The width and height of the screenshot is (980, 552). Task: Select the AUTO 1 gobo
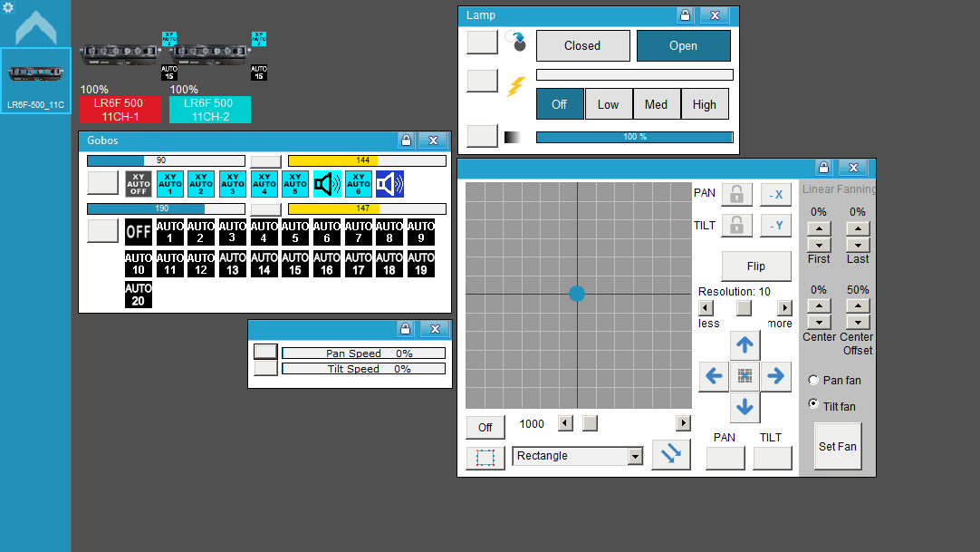[170, 232]
